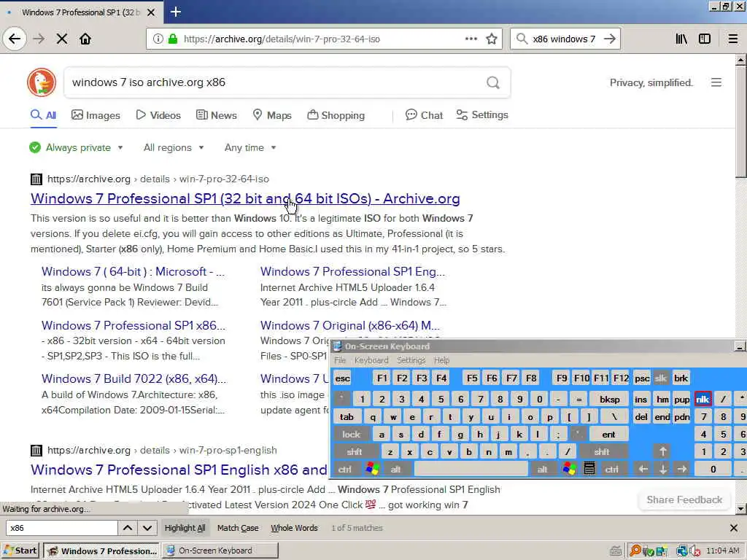
Task: Open the Library icon in the toolbar
Action: tap(681, 39)
